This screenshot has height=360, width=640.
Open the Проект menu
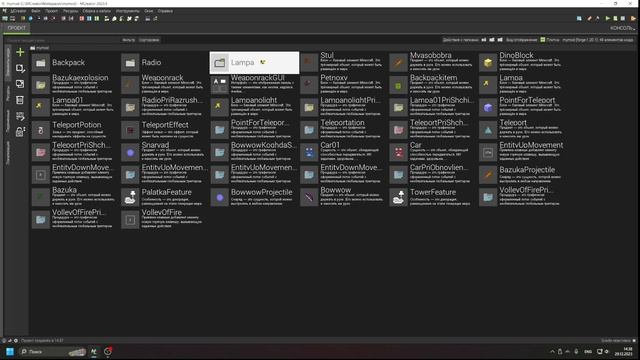tap(51, 11)
